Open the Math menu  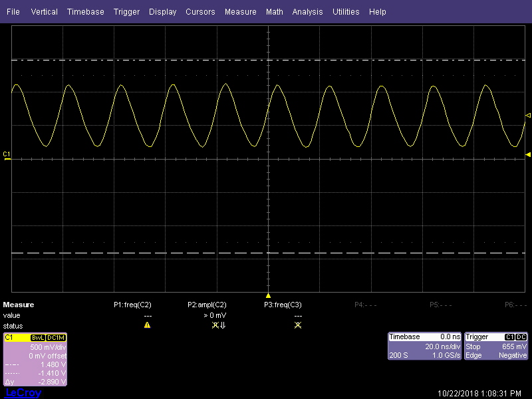pos(274,12)
